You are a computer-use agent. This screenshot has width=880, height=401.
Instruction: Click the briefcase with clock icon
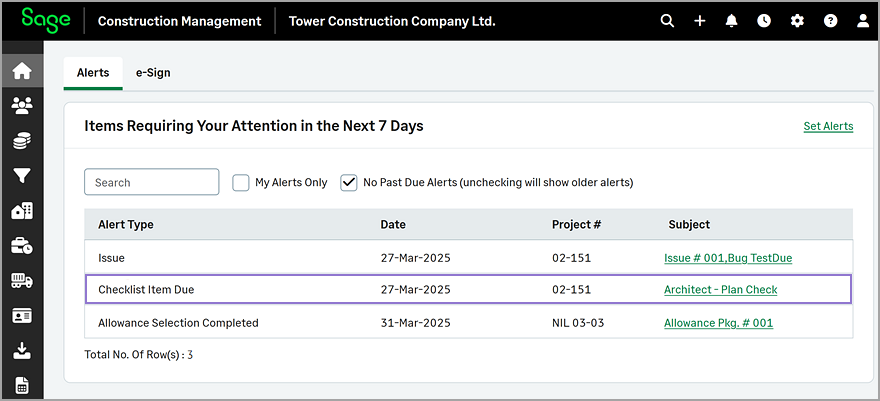tap(22, 246)
